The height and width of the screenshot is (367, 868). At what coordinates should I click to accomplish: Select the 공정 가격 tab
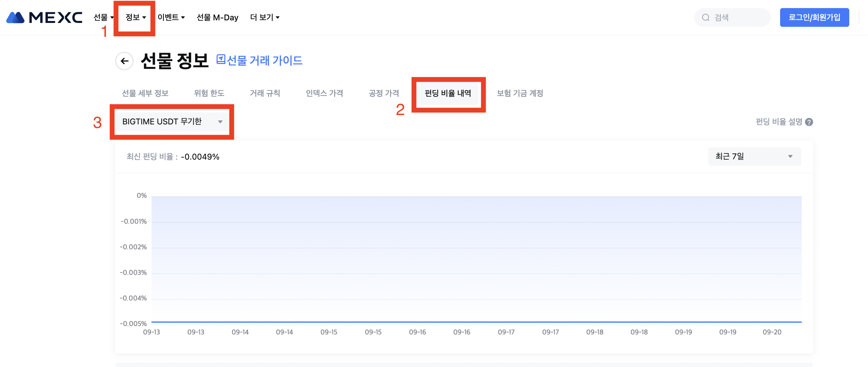pyautogui.click(x=384, y=93)
